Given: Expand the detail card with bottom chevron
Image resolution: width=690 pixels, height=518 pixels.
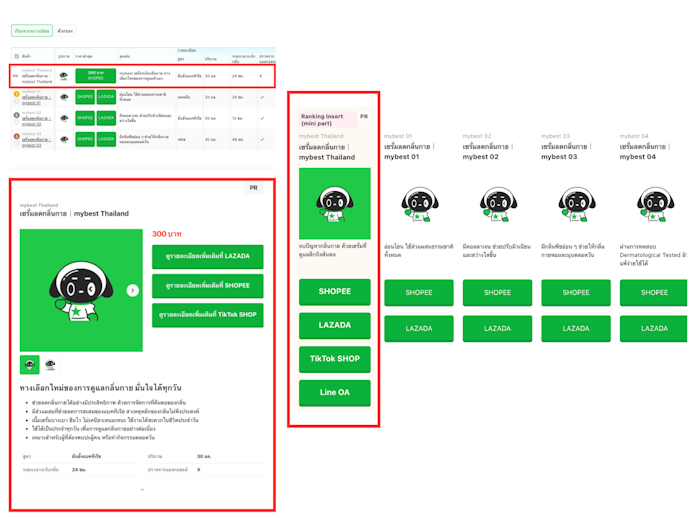Looking at the screenshot, I should click(x=142, y=489).
